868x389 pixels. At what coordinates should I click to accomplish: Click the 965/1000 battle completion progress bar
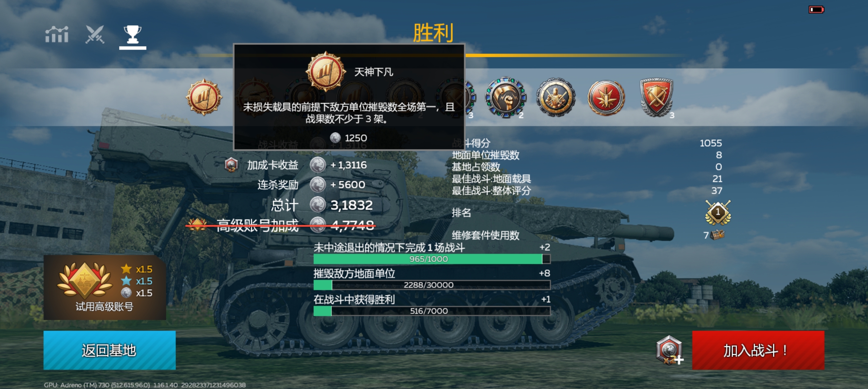pos(432,259)
